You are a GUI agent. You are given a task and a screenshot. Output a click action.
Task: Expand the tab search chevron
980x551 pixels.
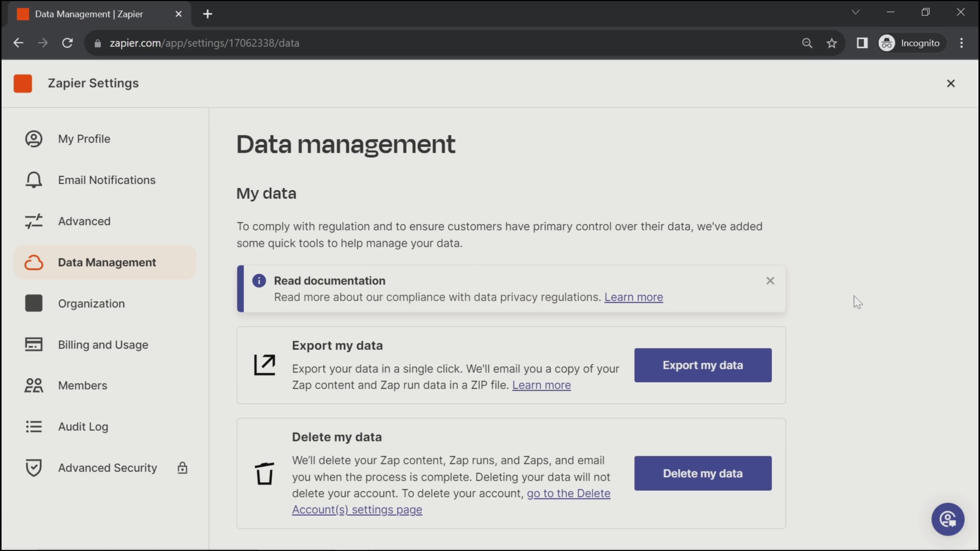pyautogui.click(x=855, y=12)
